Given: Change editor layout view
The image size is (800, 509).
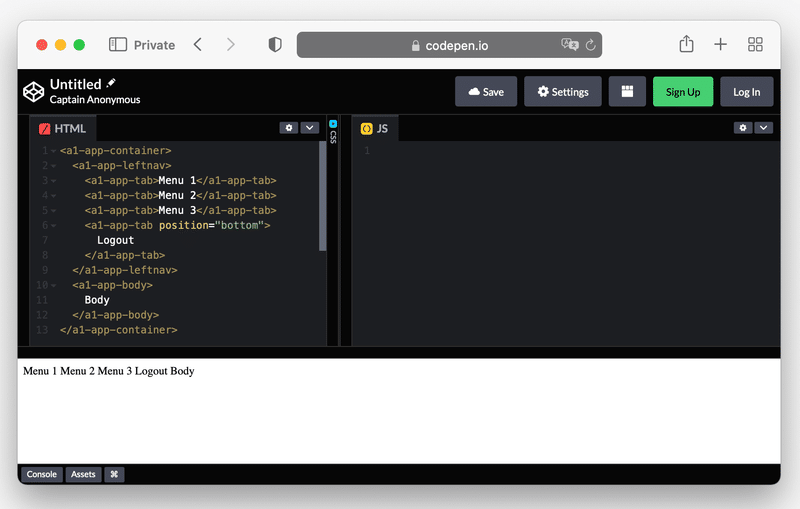Looking at the screenshot, I should [627, 92].
